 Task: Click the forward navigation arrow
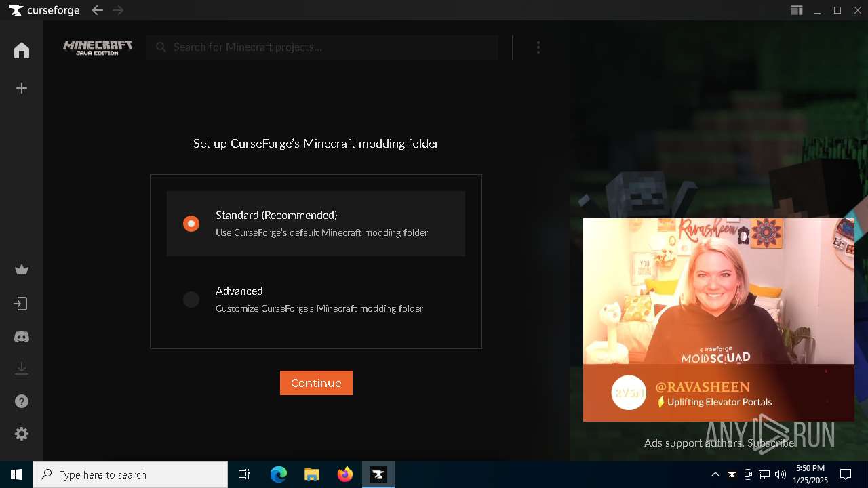[x=118, y=10]
